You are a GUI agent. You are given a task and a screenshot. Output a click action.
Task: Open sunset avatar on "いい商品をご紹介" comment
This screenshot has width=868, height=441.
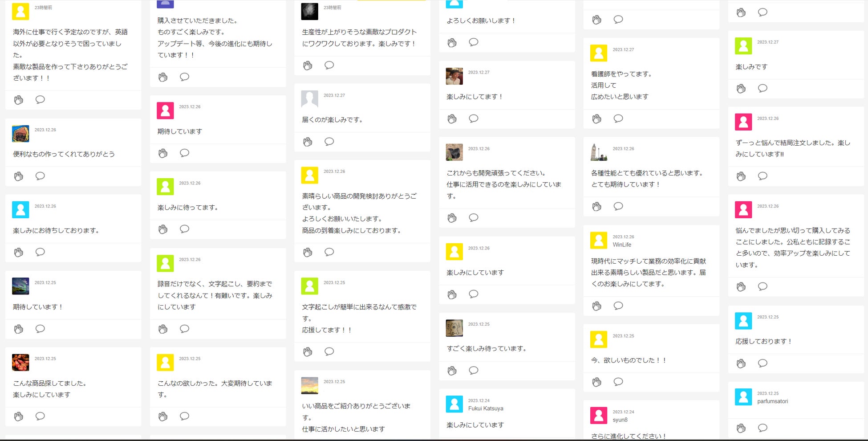(x=309, y=386)
